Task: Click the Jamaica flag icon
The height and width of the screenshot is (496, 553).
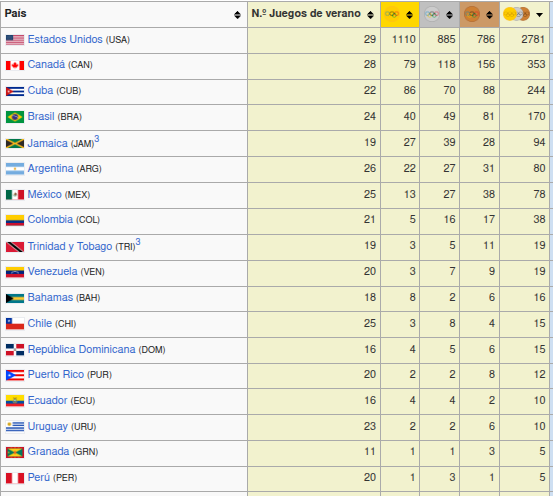Action: coord(15,143)
